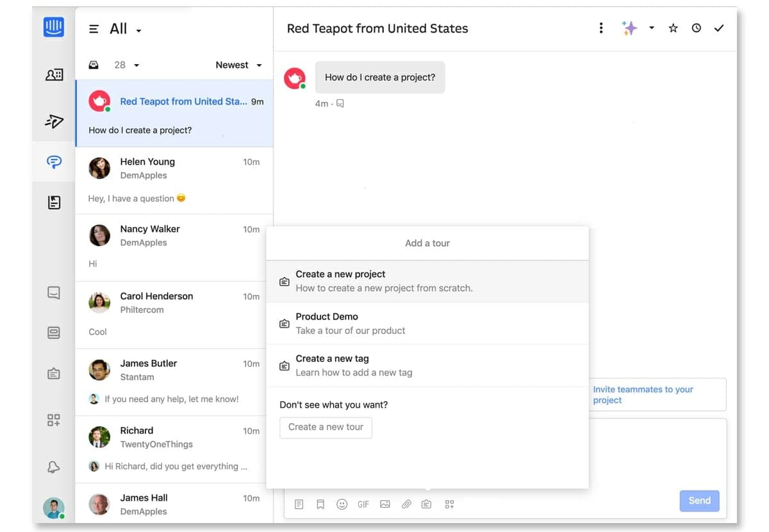769x532 pixels.
Task: Click the Intercom logo icon
Action: pos(54,26)
